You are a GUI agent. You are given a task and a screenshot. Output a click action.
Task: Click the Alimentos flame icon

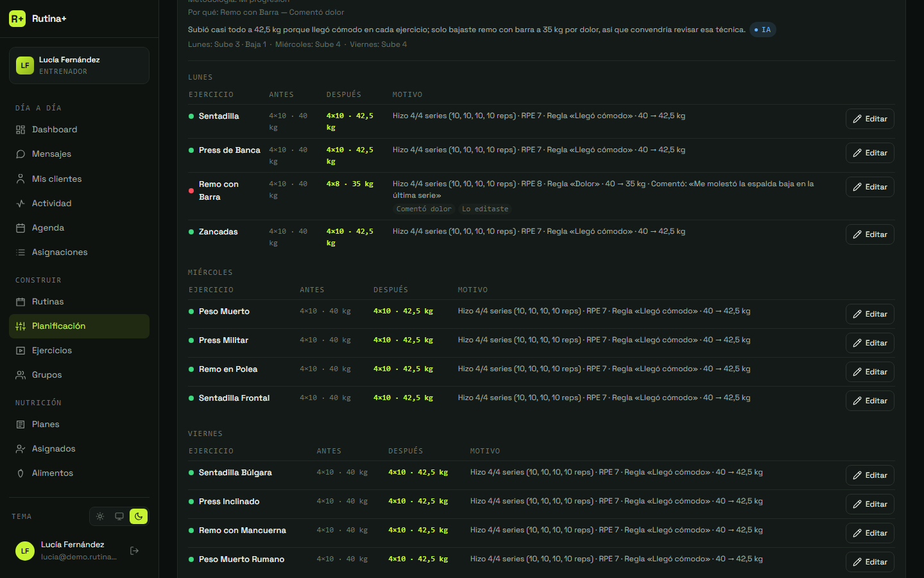coord(21,473)
